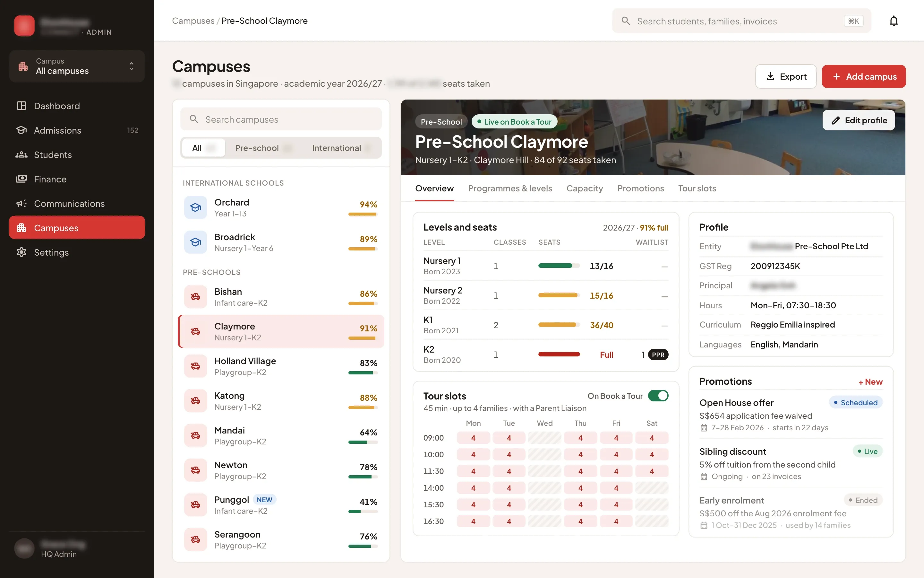Click the download icon in Export
The width and height of the screenshot is (924, 578).
(770, 76)
